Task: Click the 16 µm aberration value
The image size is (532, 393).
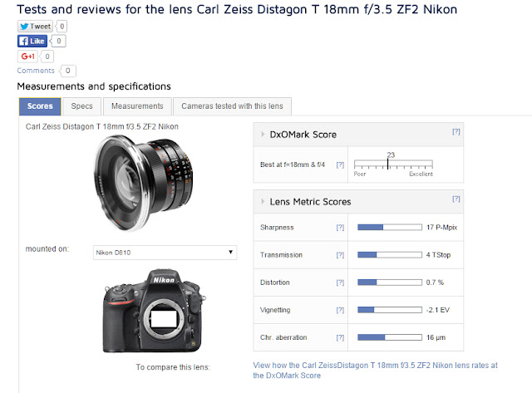Action: [x=436, y=337]
